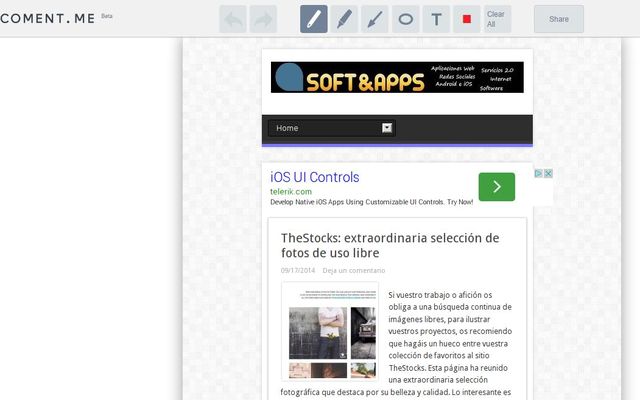Click the Deja un comentario link
The height and width of the screenshot is (400, 640).
[353, 271]
